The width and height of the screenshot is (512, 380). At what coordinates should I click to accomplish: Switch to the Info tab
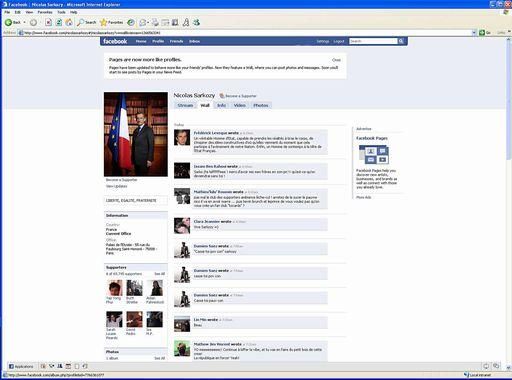[x=221, y=105]
